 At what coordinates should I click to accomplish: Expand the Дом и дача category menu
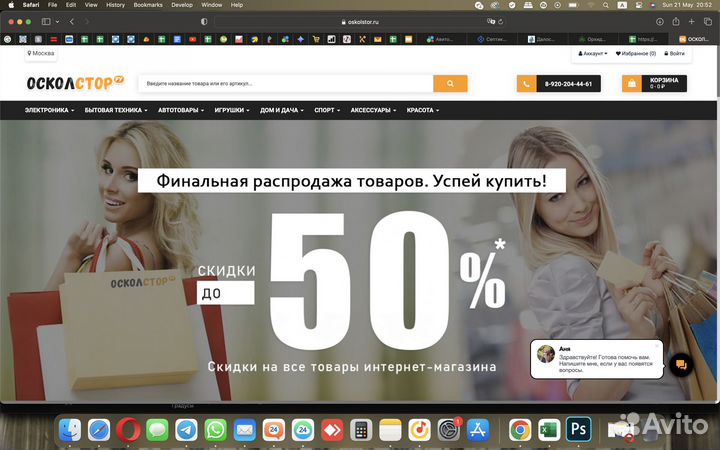[282, 110]
